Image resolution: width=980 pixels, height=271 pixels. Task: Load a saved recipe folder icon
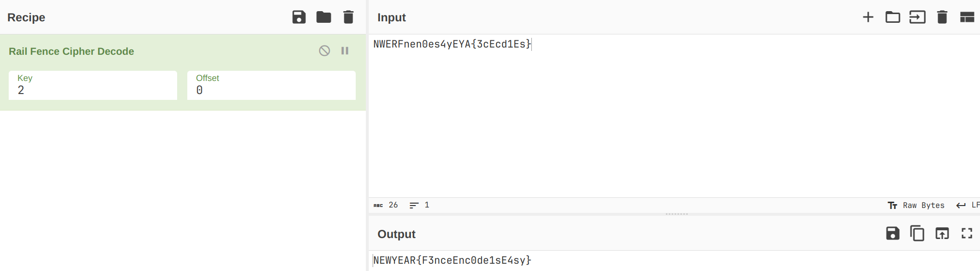[x=323, y=17]
